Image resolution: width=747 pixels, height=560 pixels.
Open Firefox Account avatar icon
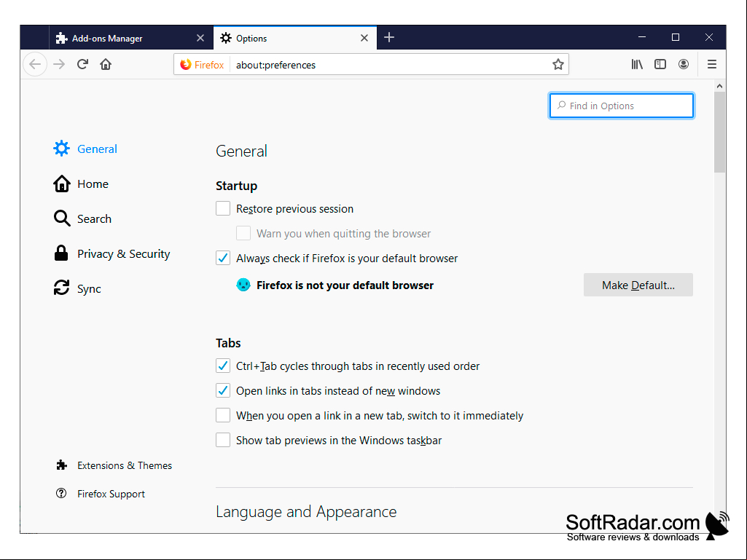[683, 64]
